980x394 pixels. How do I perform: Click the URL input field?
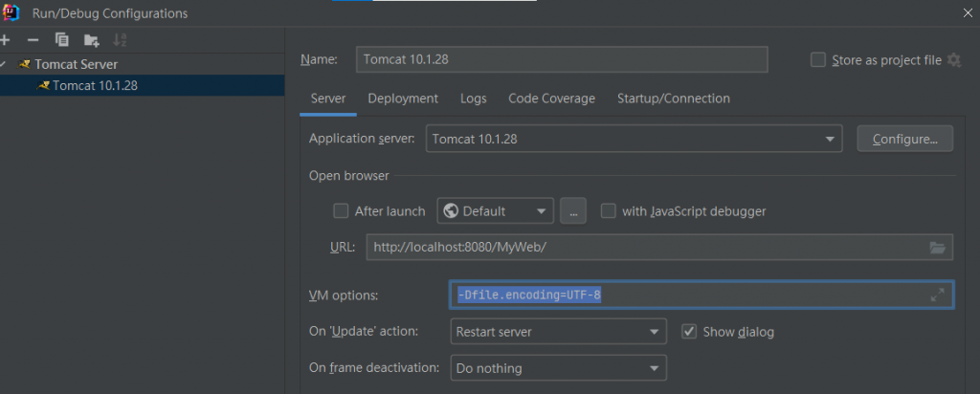tap(659, 248)
